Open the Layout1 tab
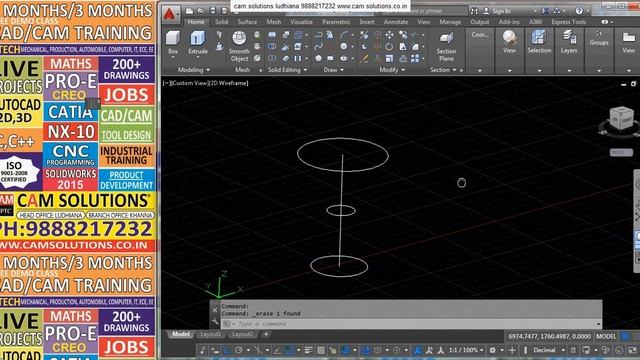 tap(211, 334)
